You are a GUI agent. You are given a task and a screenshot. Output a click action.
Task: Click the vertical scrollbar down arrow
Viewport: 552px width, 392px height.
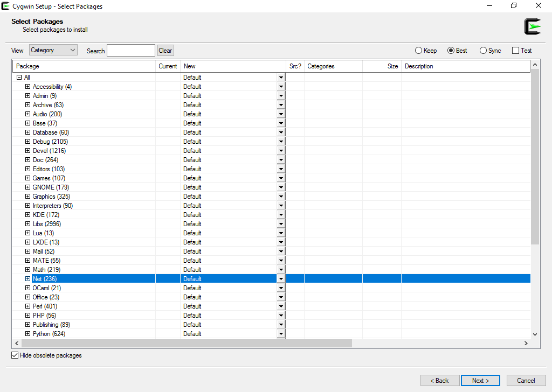tap(535, 334)
